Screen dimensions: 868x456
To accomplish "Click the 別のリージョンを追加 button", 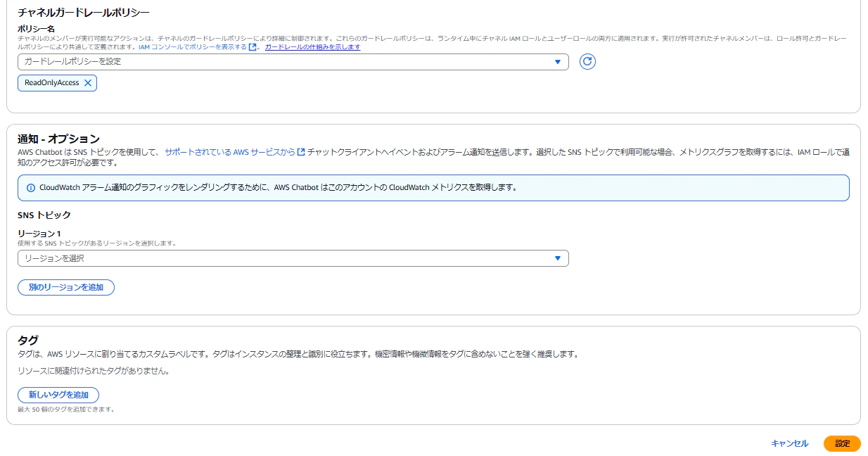I will coord(66,287).
